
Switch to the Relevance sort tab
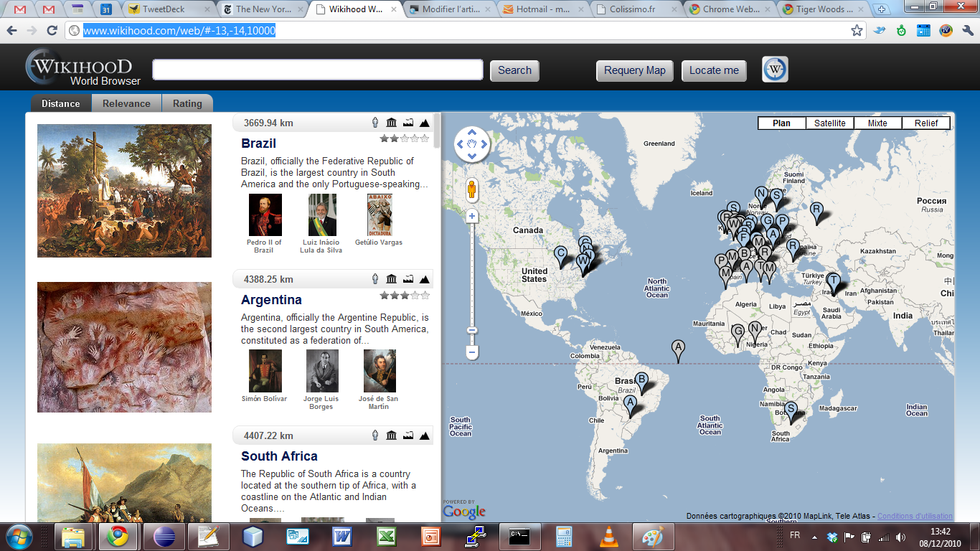coord(126,103)
